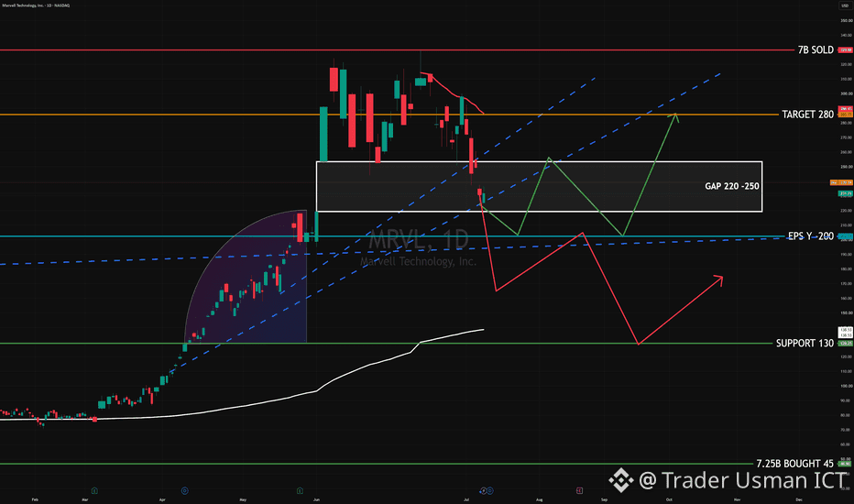Click the orange price tag beside TARGET 280

[845, 115]
